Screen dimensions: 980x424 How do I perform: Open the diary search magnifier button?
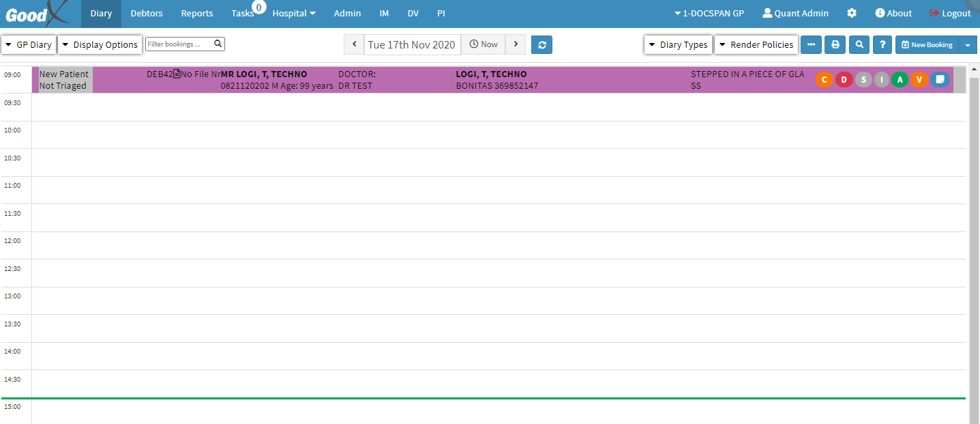point(859,44)
